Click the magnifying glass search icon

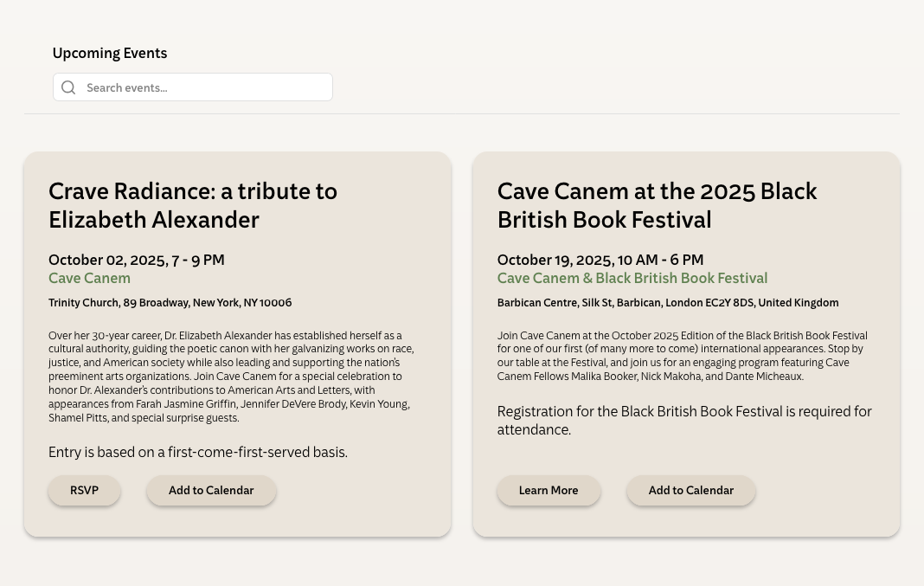pyautogui.click(x=69, y=87)
